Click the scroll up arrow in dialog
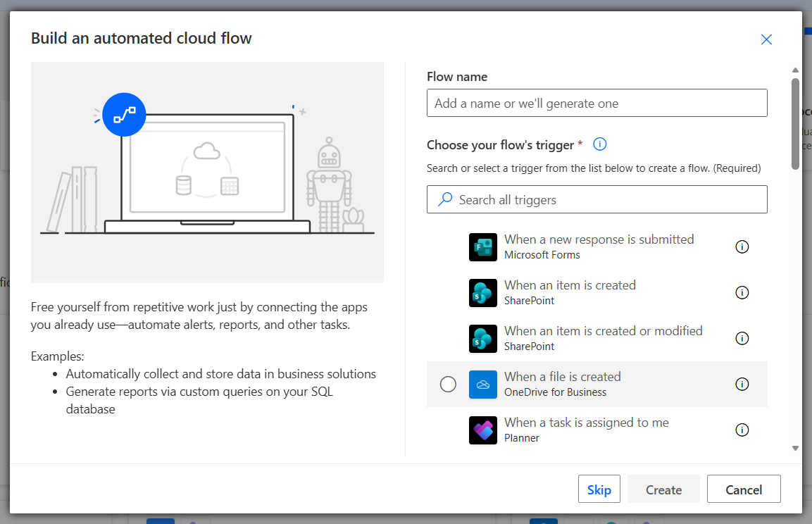Viewport: 812px width, 524px height. point(795,70)
